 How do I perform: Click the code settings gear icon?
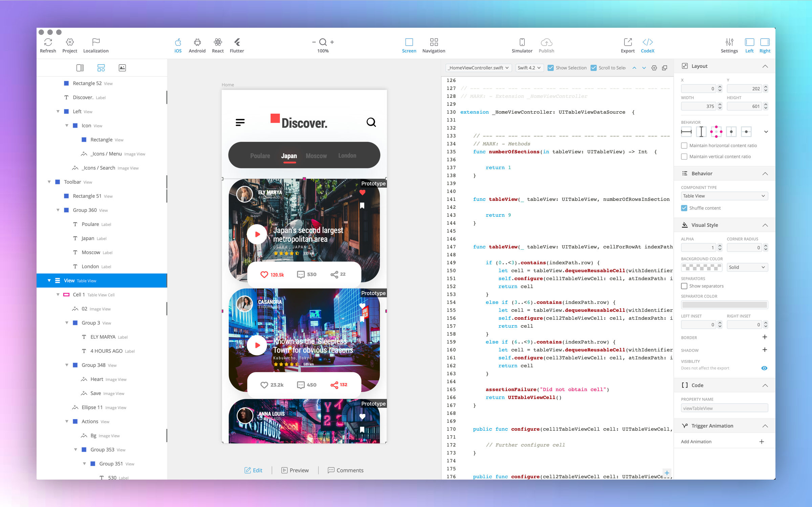click(654, 68)
